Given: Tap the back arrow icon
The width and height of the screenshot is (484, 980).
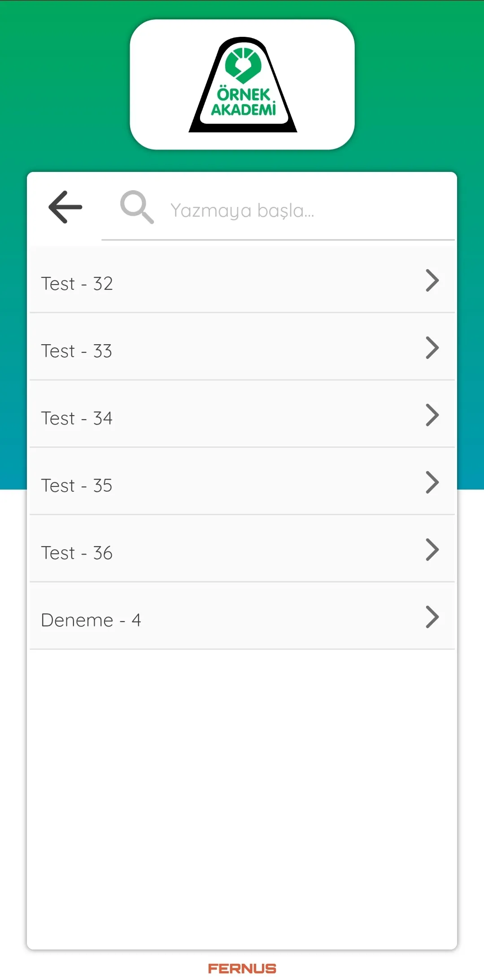Looking at the screenshot, I should pyautogui.click(x=65, y=207).
